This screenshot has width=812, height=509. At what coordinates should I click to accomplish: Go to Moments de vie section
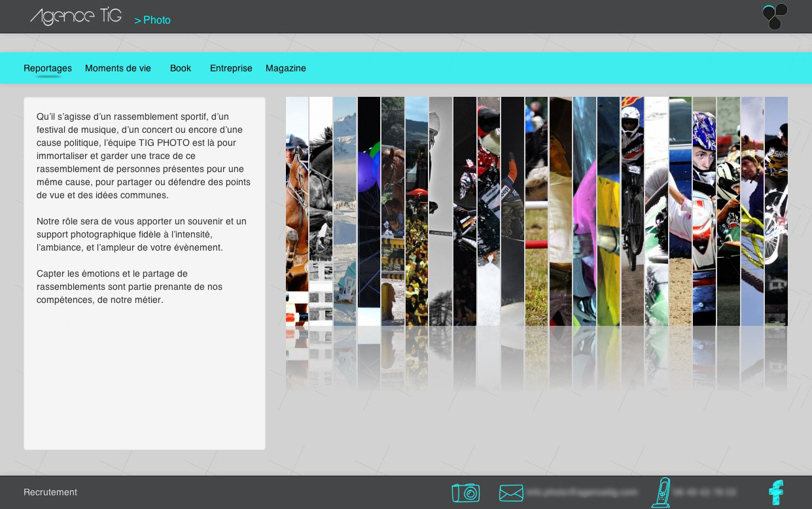pos(118,68)
